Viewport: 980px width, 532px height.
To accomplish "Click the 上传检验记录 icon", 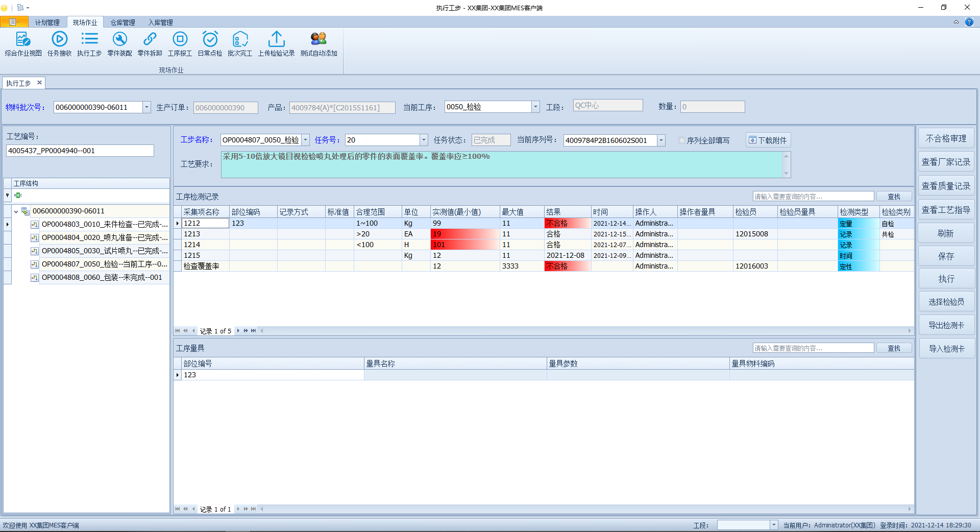I will click(276, 43).
